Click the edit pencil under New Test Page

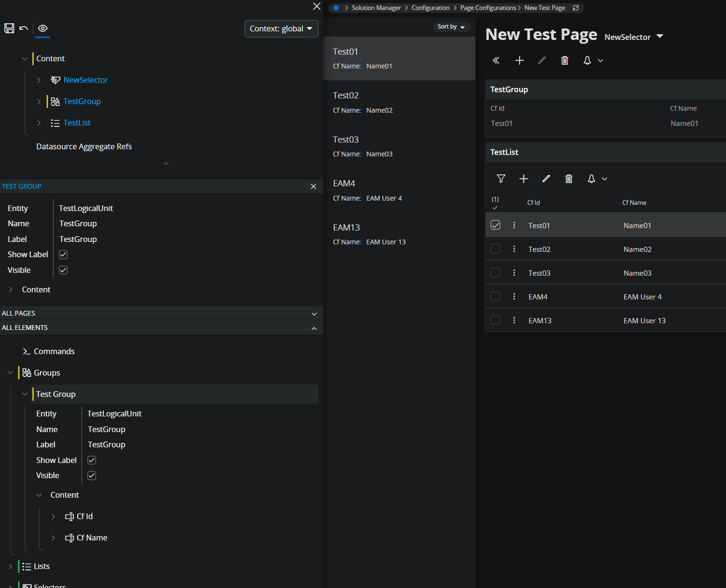(542, 60)
